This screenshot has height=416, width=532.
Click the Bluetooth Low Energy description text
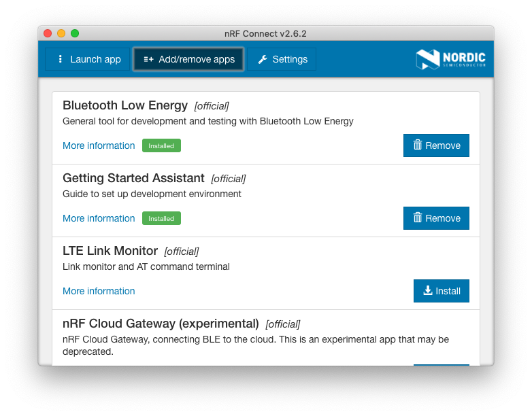coord(208,122)
